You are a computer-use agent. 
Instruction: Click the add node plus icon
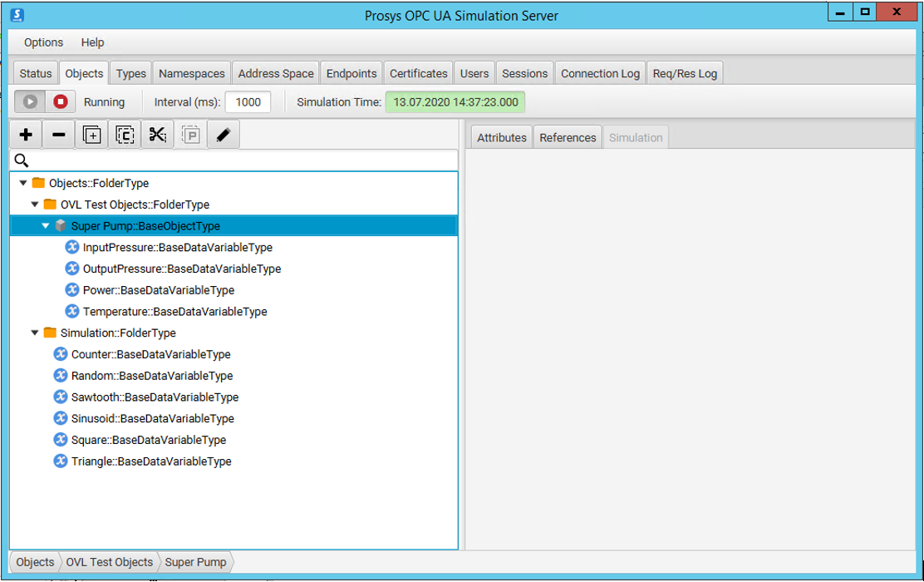click(25, 134)
